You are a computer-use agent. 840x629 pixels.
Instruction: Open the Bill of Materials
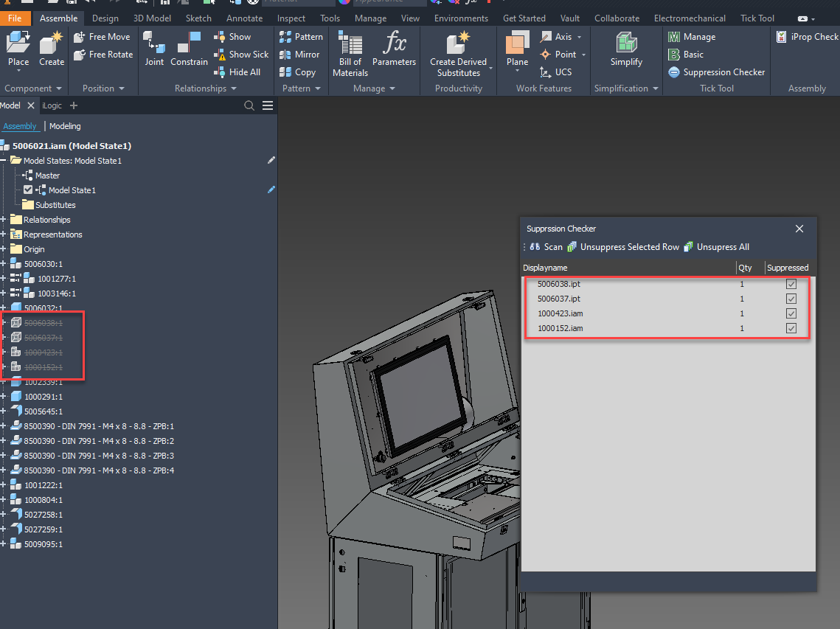click(350, 54)
